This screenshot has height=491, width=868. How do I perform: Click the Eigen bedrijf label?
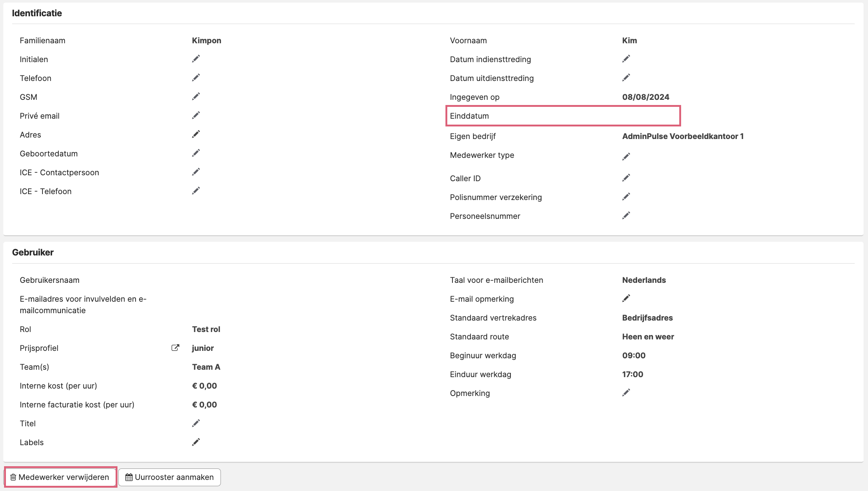tap(473, 136)
